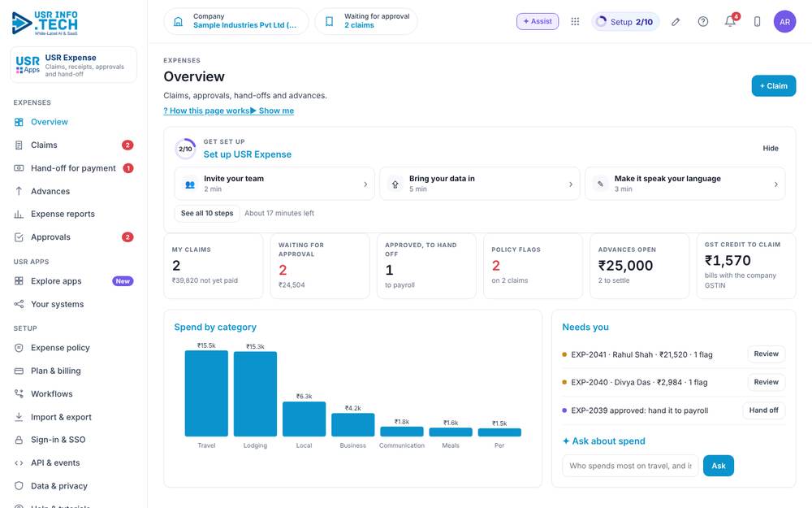Open the Advances Open stat card

640,266
